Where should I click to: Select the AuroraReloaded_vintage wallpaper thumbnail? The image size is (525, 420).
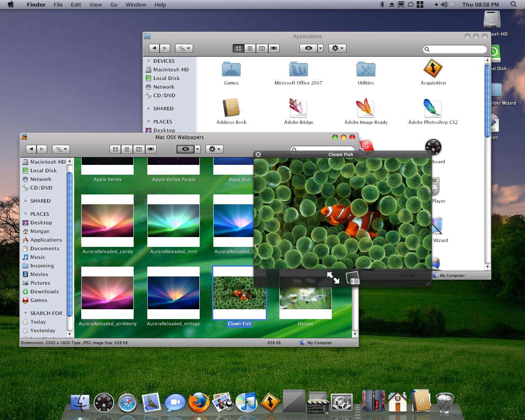pyautogui.click(x=173, y=293)
